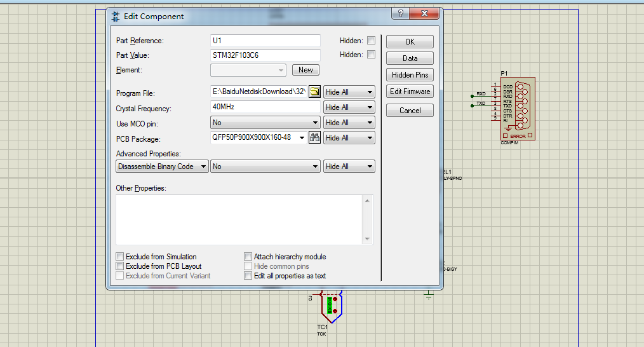Click the help question mark button
Viewport: 644px width, 347px height.
click(x=400, y=14)
